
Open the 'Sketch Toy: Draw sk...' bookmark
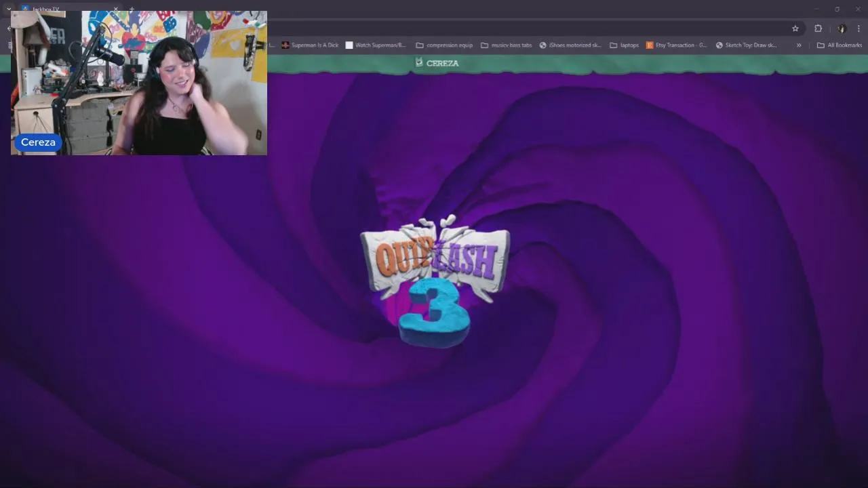click(746, 45)
